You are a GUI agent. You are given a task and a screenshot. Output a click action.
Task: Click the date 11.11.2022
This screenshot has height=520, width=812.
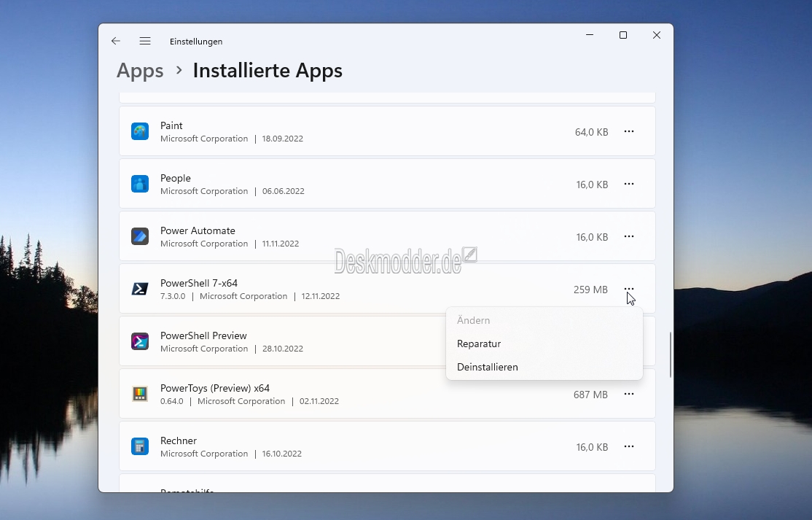[x=281, y=244]
